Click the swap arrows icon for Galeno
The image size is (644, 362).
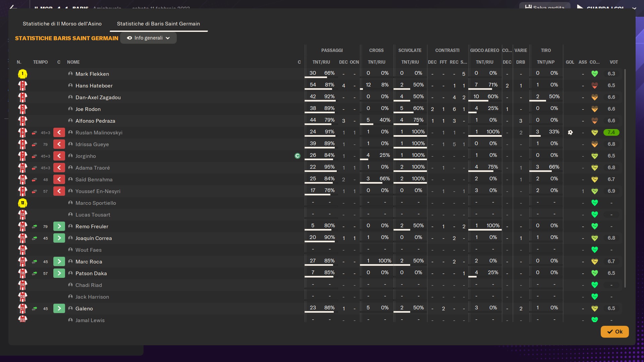[35, 309]
